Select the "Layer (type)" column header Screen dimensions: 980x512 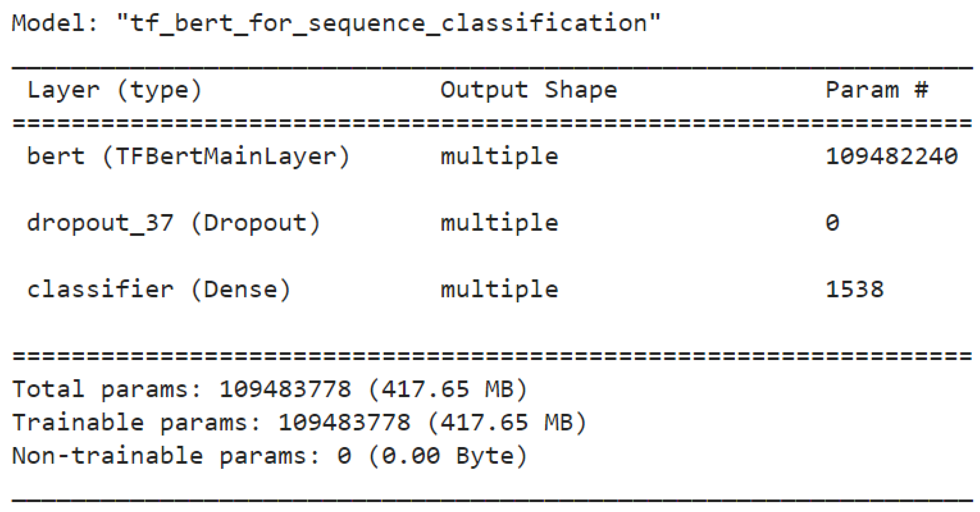(114, 90)
